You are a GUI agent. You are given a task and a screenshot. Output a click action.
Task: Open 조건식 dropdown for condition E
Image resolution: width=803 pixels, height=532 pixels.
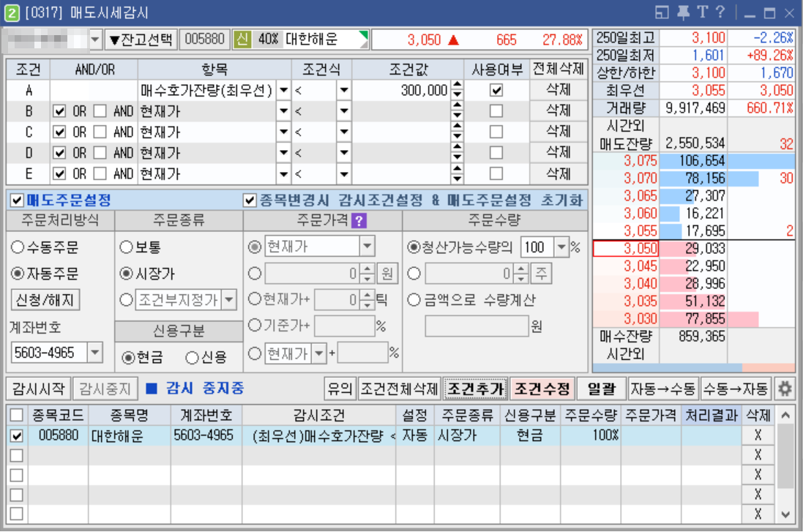click(344, 174)
